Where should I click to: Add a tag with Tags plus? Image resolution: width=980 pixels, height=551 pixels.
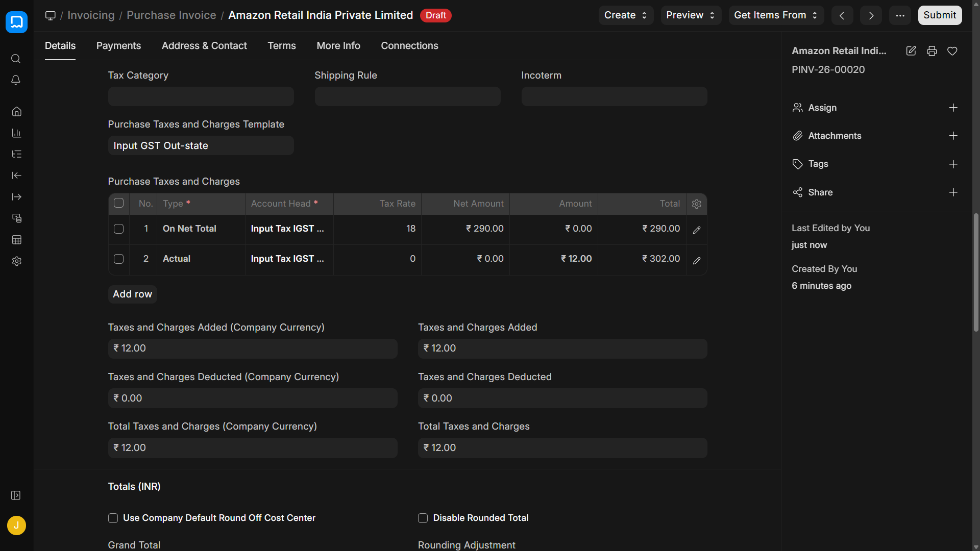[953, 164]
